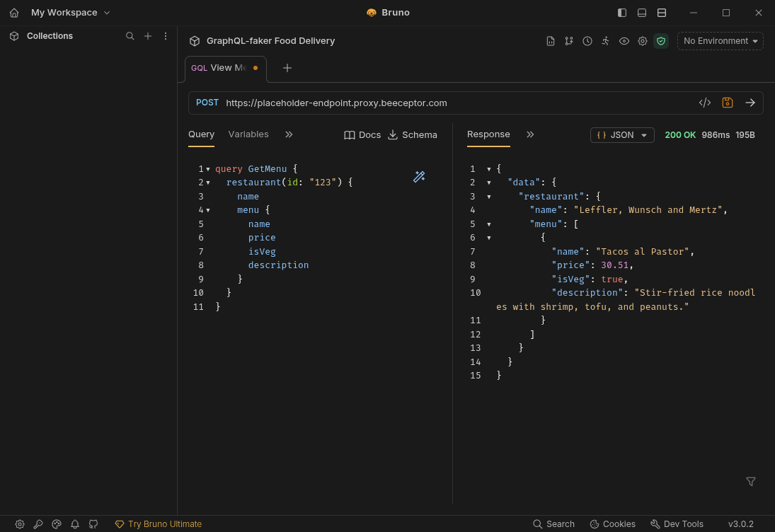The height and width of the screenshot is (532, 775).
Task: Open the JSON response format dropdown
Action: pos(622,135)
